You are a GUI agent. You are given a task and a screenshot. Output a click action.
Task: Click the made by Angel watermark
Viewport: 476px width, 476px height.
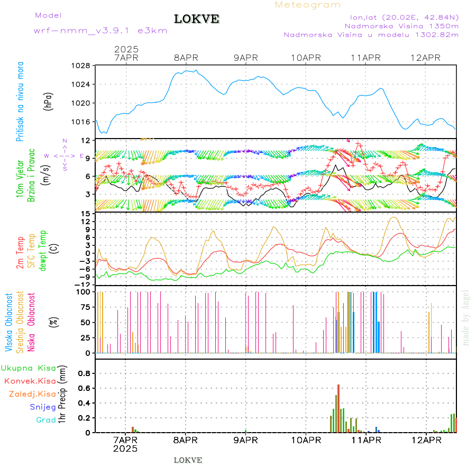tap(466, 317)
